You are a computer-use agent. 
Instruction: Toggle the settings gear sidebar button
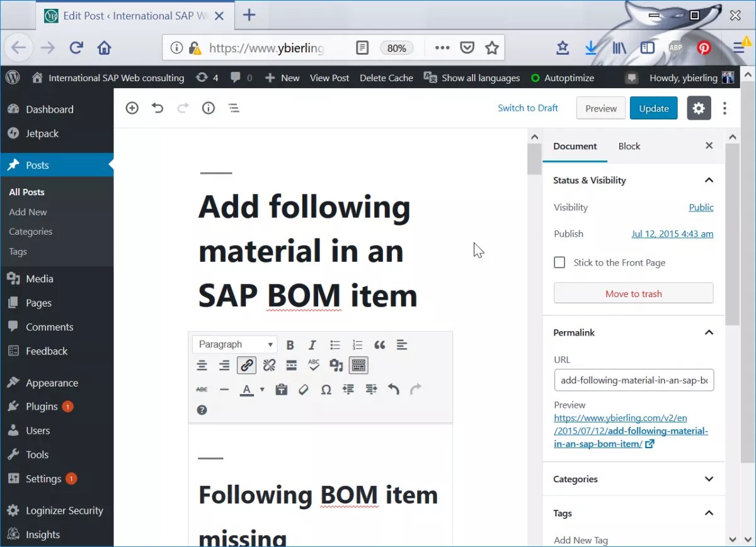click(699, 108)
